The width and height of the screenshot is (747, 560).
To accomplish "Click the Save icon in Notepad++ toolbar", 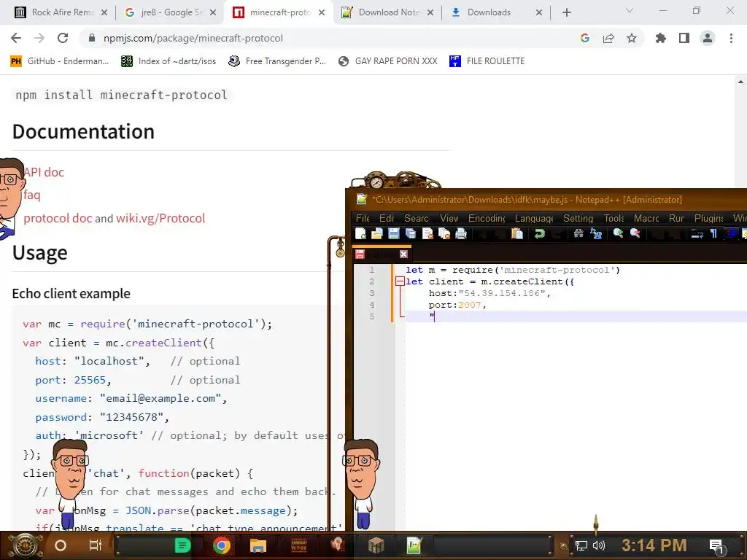I will (x=393, y=233).
